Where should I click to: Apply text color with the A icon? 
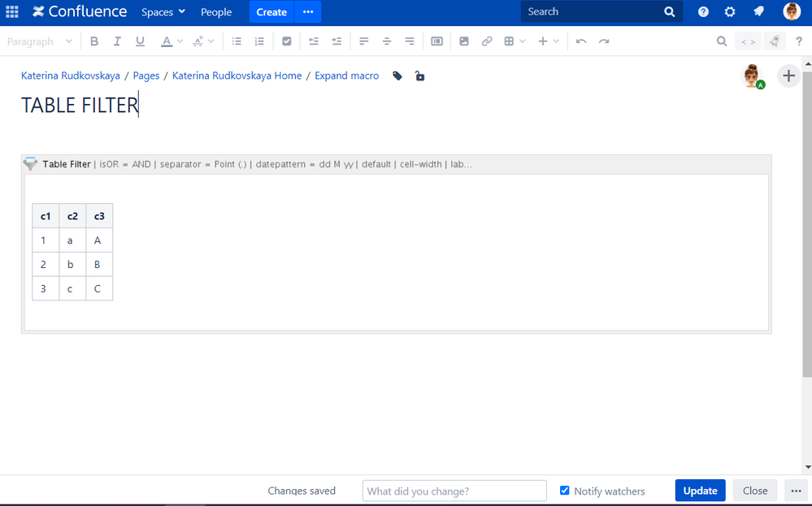[x=167, y=41]
